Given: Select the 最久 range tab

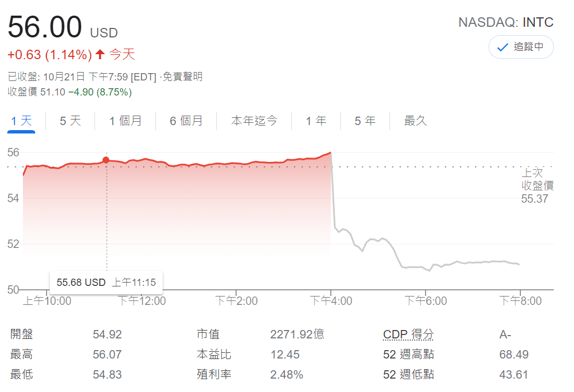Looking at the screenshot, I should 415,121.
